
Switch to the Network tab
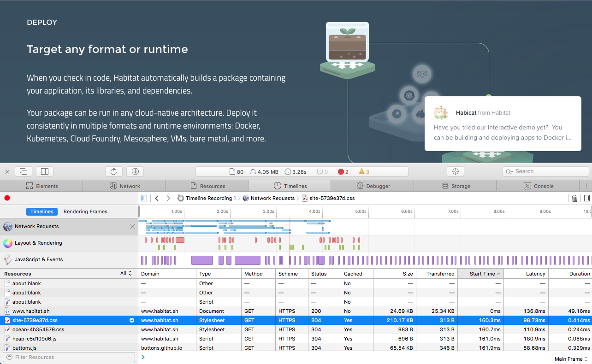[x=124, y=186]
